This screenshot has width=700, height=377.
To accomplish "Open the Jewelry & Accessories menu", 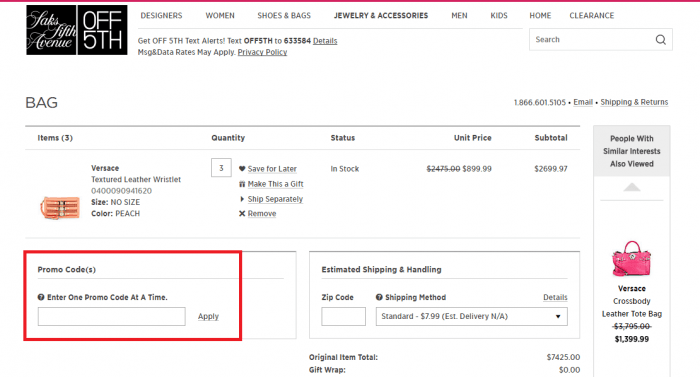I will click(x=381, y=16).
